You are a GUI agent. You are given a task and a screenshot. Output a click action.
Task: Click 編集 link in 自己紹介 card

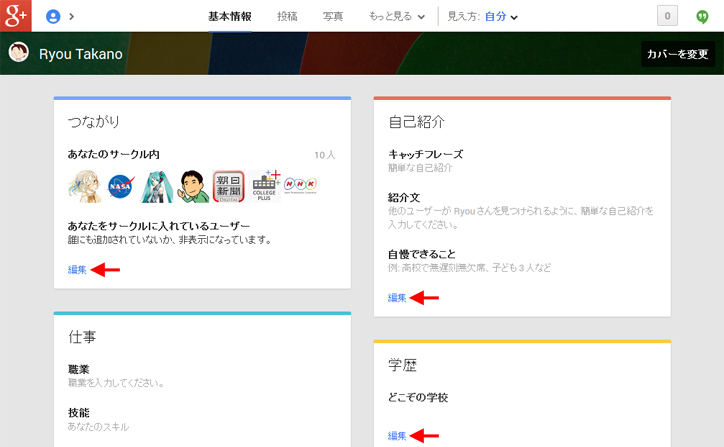click(x=397, y=298)
